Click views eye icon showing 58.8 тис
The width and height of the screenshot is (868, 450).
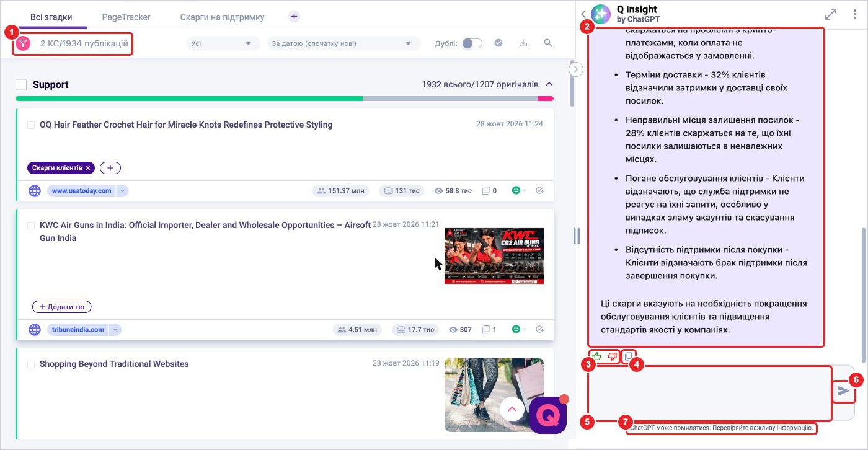pyautogui.click(x=439, y=191)
